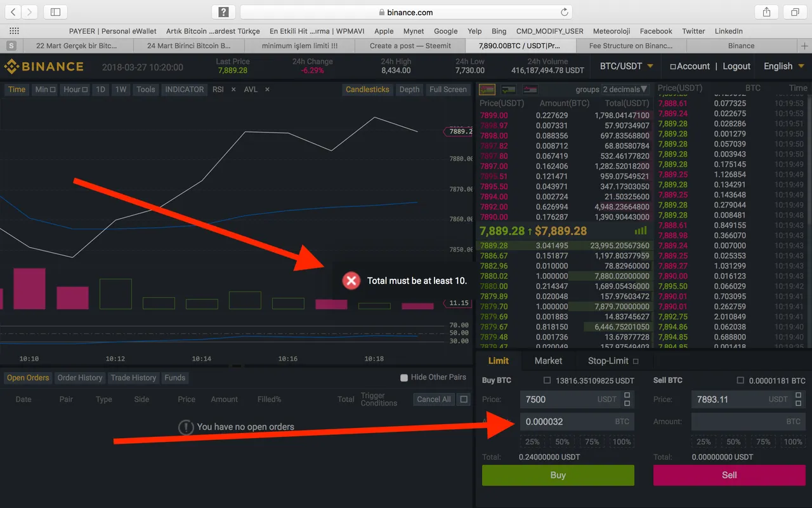Increase sell price stepper up
The image size is (812, 508).
pyautogui.click(x=799, y=395)
